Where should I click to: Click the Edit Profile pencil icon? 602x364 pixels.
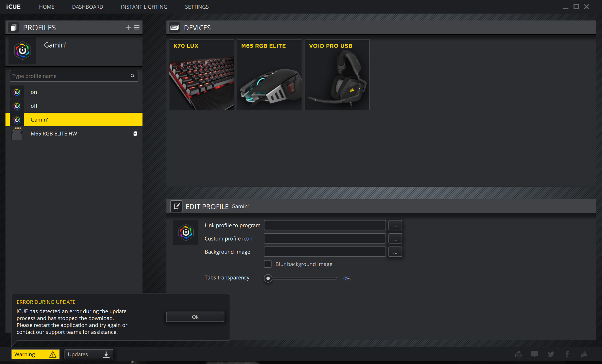point(177,207)
